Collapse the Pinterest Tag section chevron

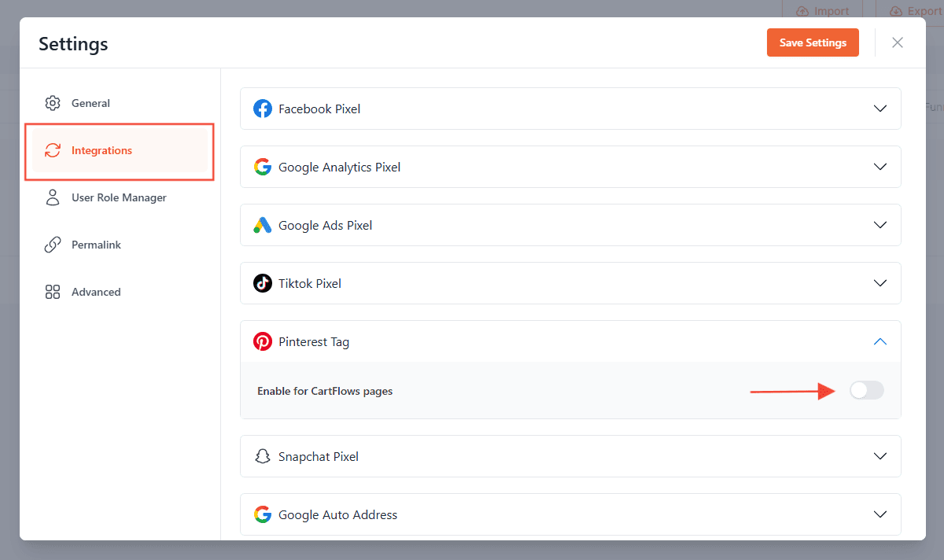click(x=880, y=341)
